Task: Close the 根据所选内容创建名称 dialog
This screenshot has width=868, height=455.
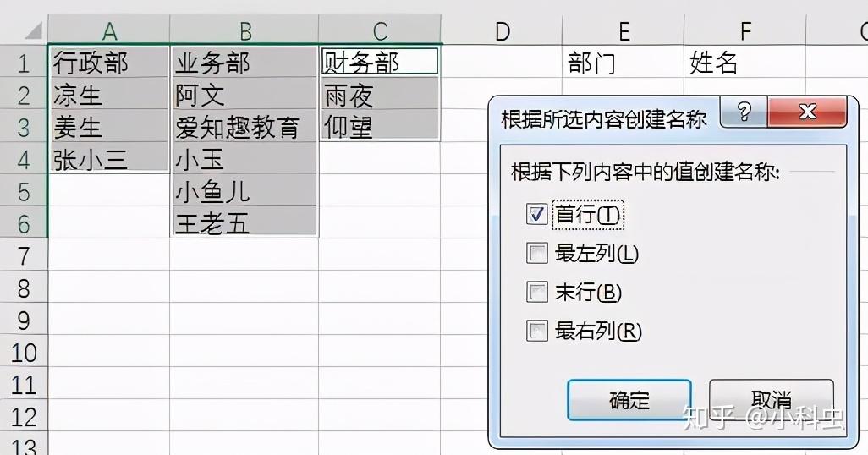Action: click(808, 112)
